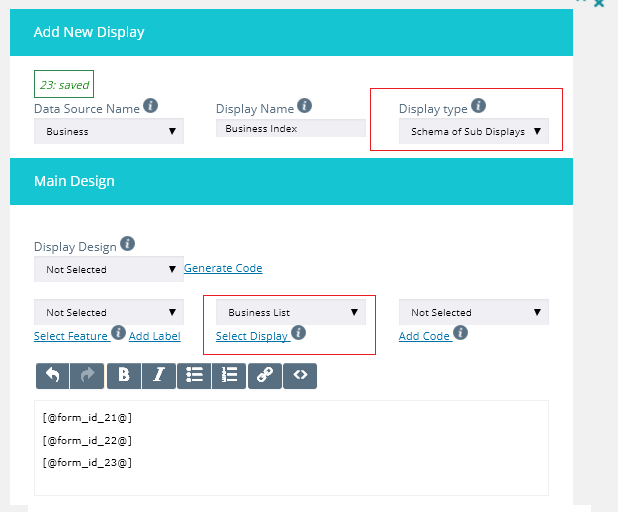Click the Select Display link
Screen dimensions: 618x512
(x=252, y=336)
